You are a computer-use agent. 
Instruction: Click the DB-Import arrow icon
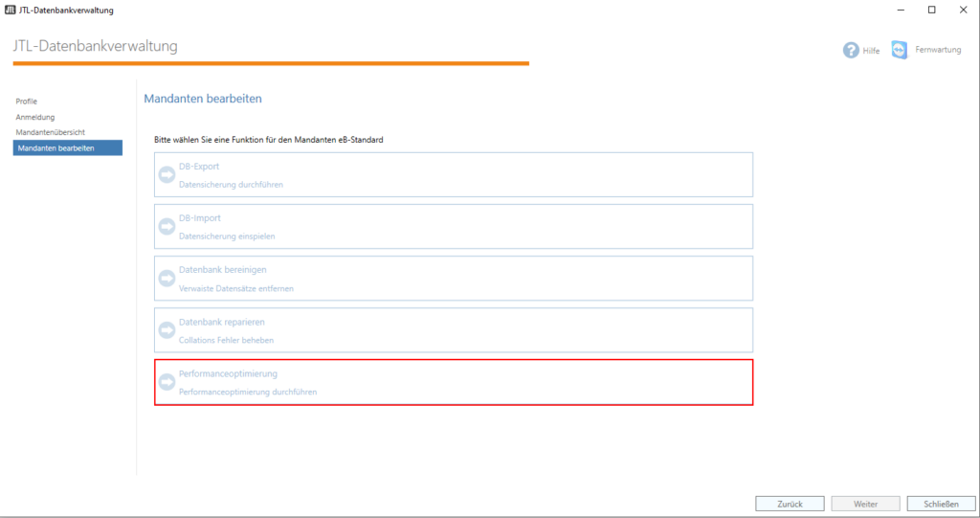167,227
